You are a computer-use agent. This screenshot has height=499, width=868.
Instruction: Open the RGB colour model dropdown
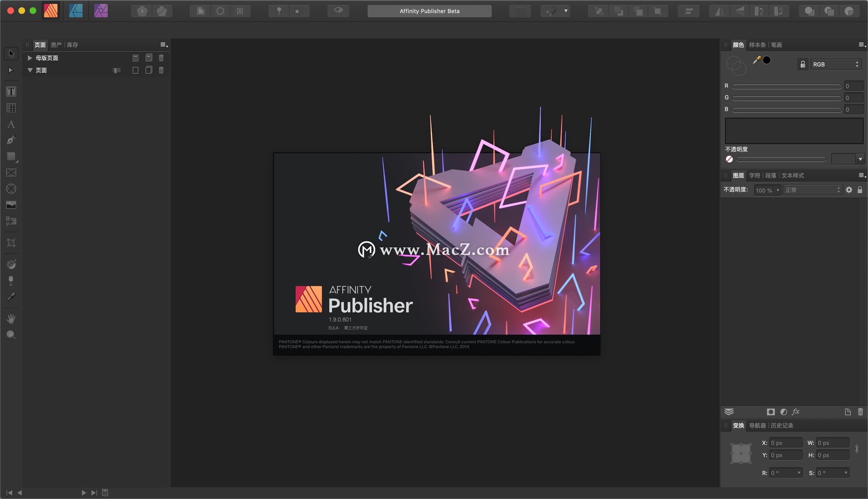(x=836, y=64)
